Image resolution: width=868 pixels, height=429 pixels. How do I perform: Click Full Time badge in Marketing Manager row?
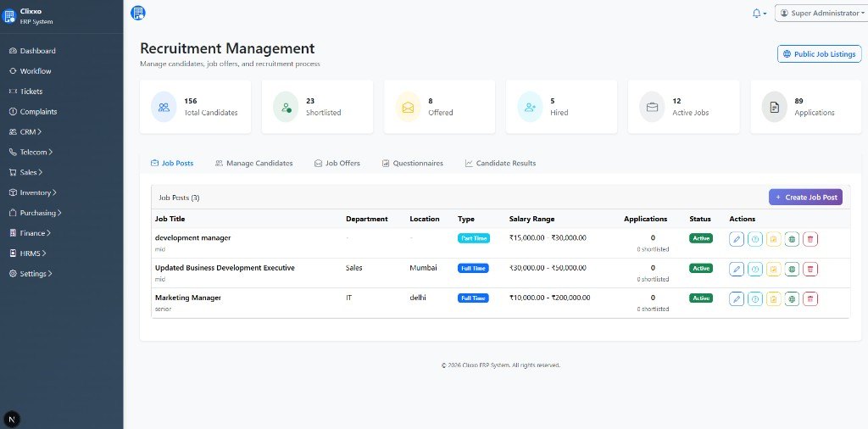coord(473,298)
